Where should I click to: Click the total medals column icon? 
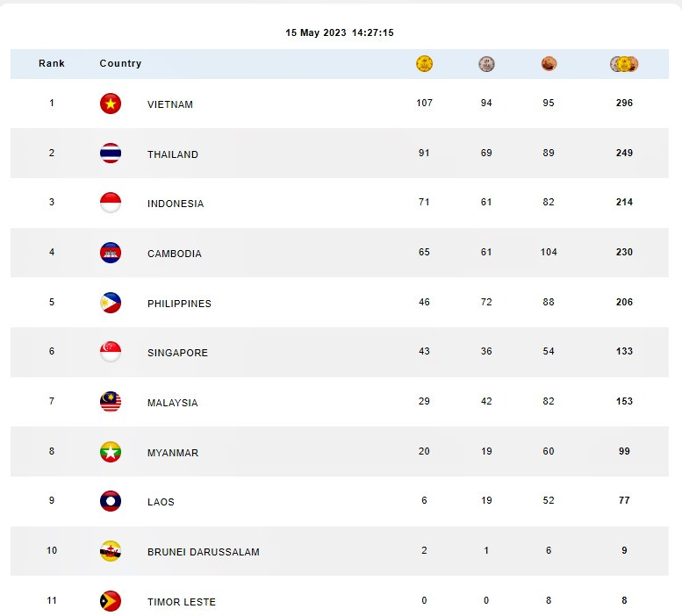624,64
